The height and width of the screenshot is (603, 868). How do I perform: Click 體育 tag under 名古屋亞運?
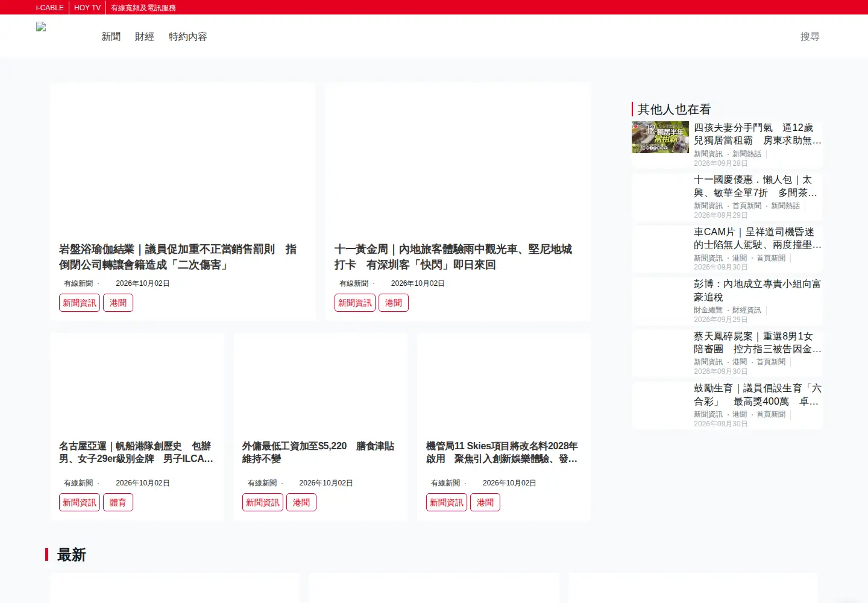pos(118,502)
